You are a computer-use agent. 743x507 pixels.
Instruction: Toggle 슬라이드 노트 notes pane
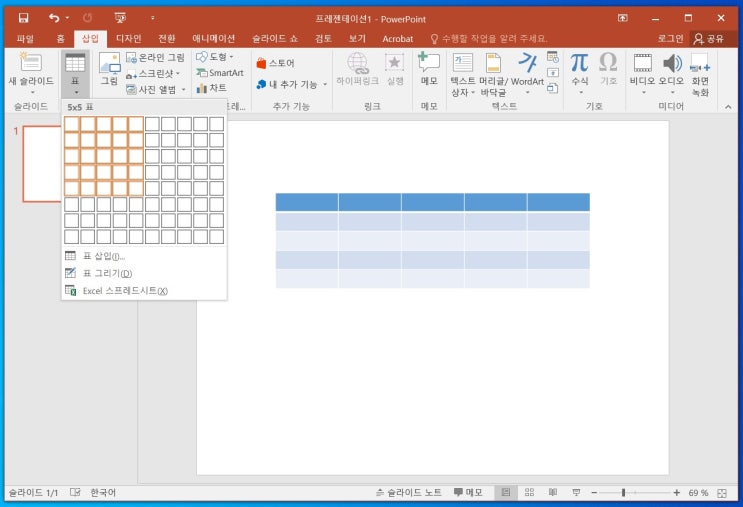coord(408,493)
